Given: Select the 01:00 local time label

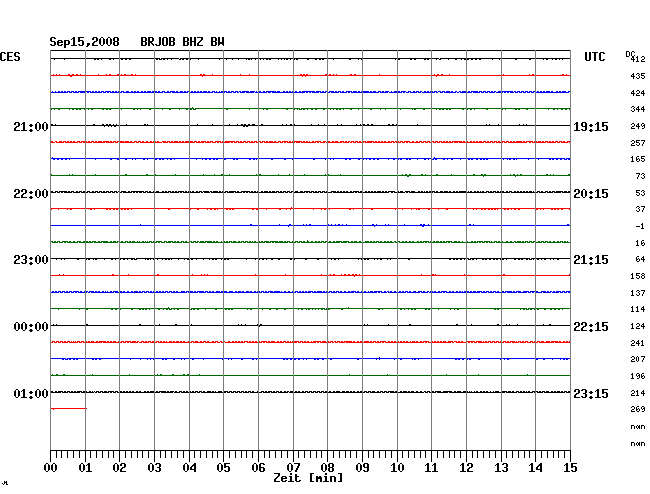Looking at the screenshot, I should [x=31, y=393].
